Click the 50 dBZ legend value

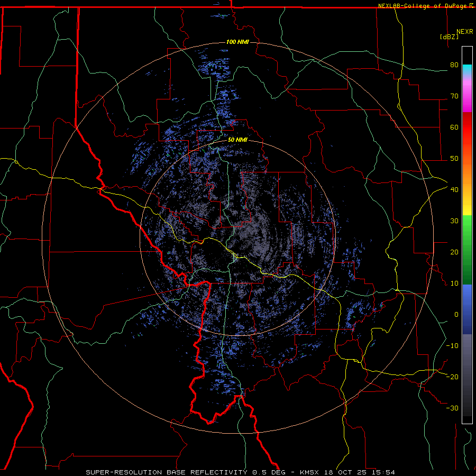tap(454, 159)
